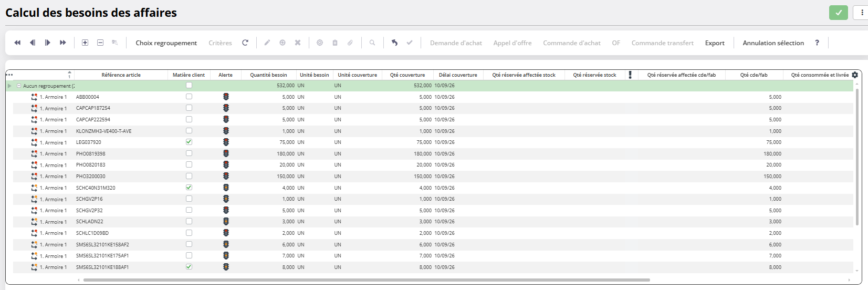
Task: Toggle checkbox in Aucun regroupement group row
Action: click(x=189, y=85)
